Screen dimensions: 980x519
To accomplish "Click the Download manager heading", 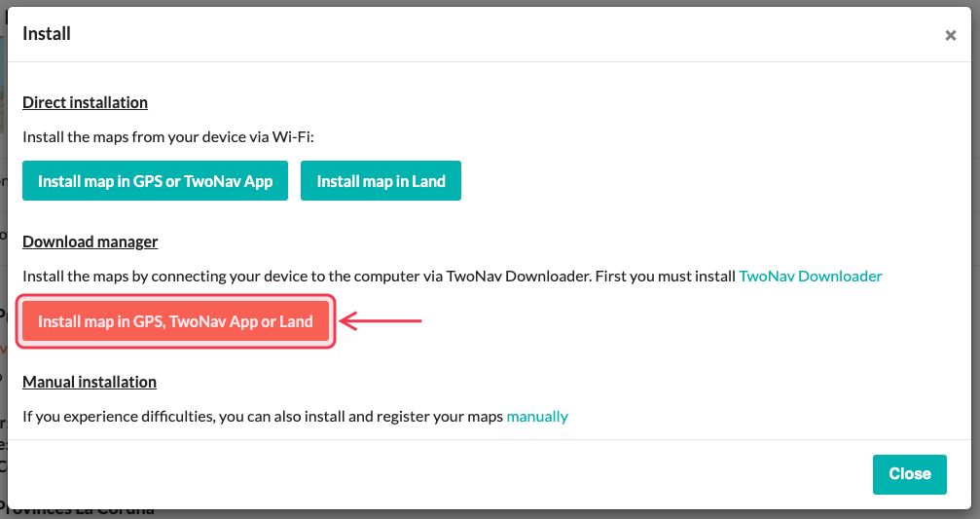I will tap(90, 241).
